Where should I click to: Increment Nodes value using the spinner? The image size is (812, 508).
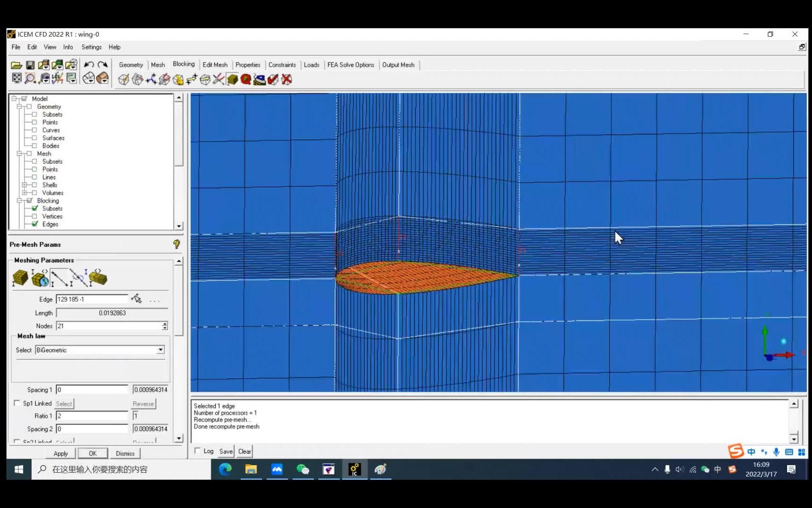point(164,324)
